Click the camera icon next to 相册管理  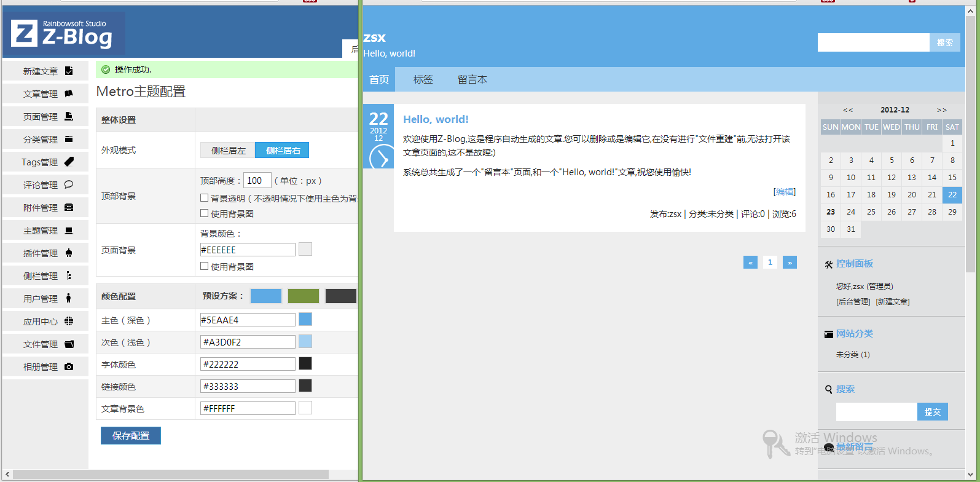click(69, 366)
